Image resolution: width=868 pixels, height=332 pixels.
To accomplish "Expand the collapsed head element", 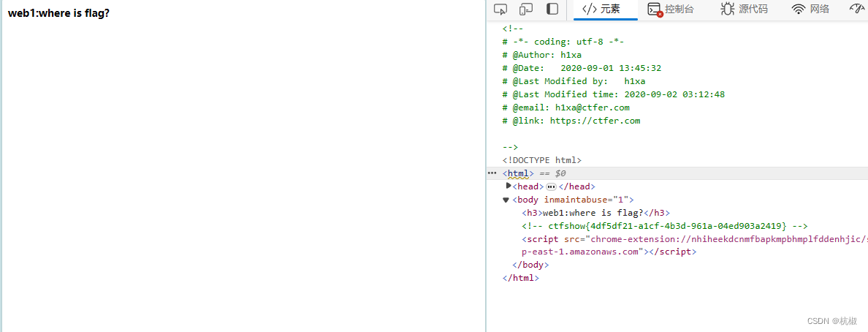I will pos(509,186).
